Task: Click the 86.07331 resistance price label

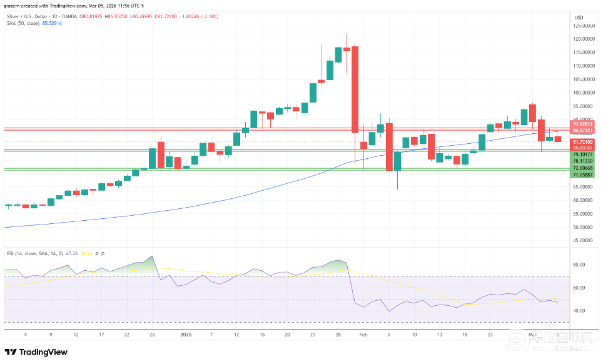Action: pos(584,130)
